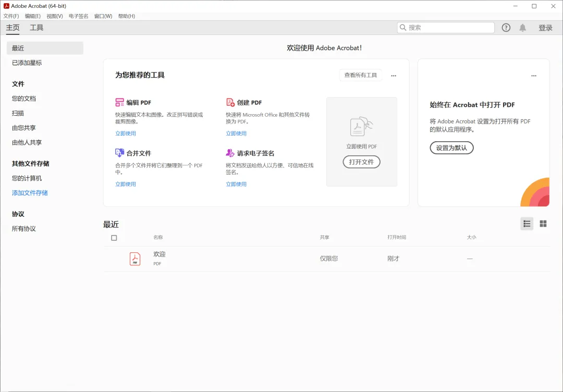The image size is (563, 392).
Task: Click 立即使用 link under 编辑 PDF
Action: (125, 133)
